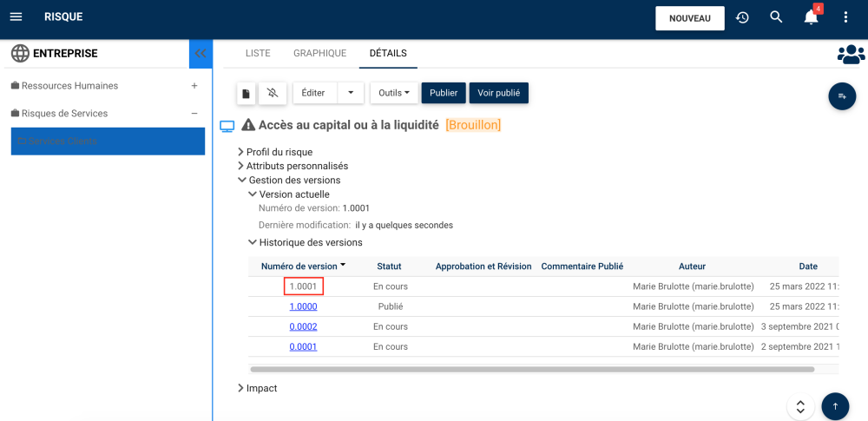Collapse the Gestion des versions section
868x421 pixels.
point(289,180)
